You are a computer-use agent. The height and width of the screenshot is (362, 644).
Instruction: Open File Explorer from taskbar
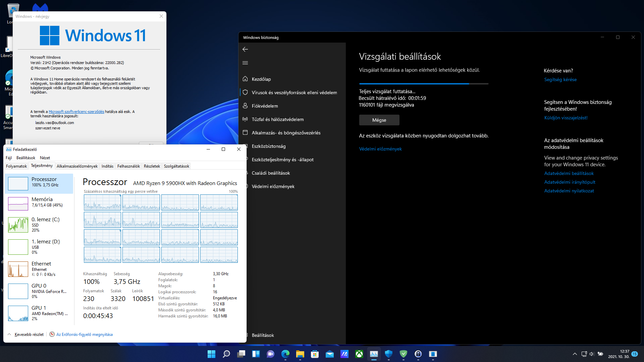(300, 354)
